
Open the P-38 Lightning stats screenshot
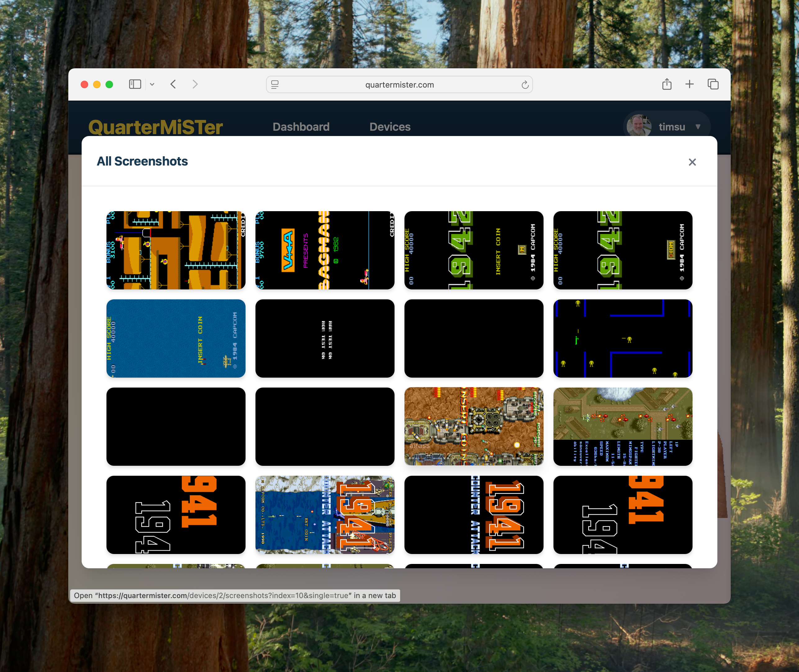(x=623, y=427)
